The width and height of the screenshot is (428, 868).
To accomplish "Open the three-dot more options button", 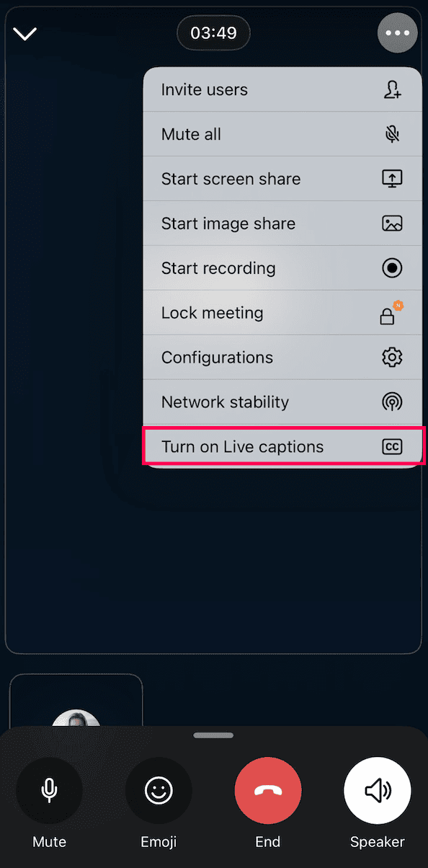I will (x=397, y=33).
